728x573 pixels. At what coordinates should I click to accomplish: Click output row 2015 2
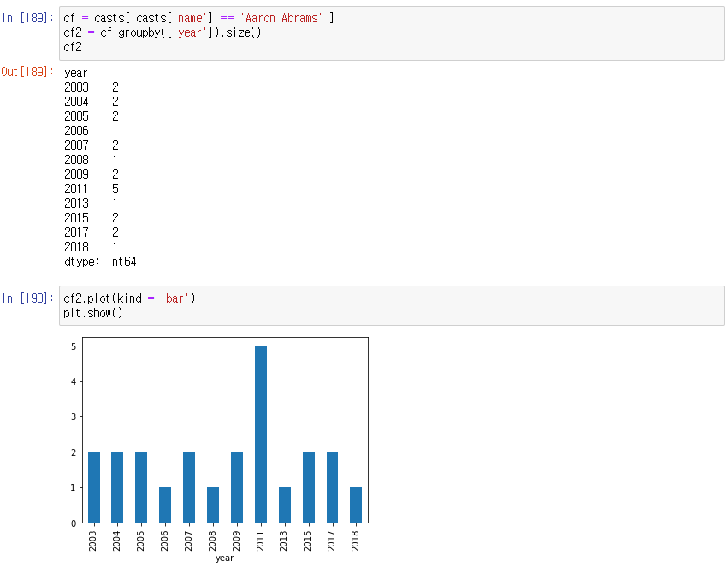pyautogui.click(x=92, y=218)
